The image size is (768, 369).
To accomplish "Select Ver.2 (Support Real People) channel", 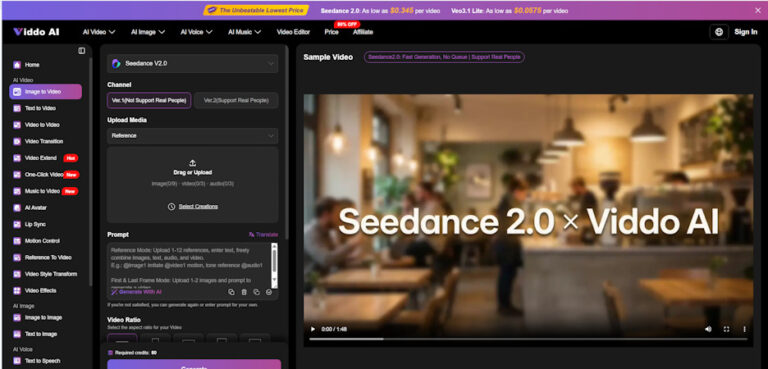I will point(236,100).
